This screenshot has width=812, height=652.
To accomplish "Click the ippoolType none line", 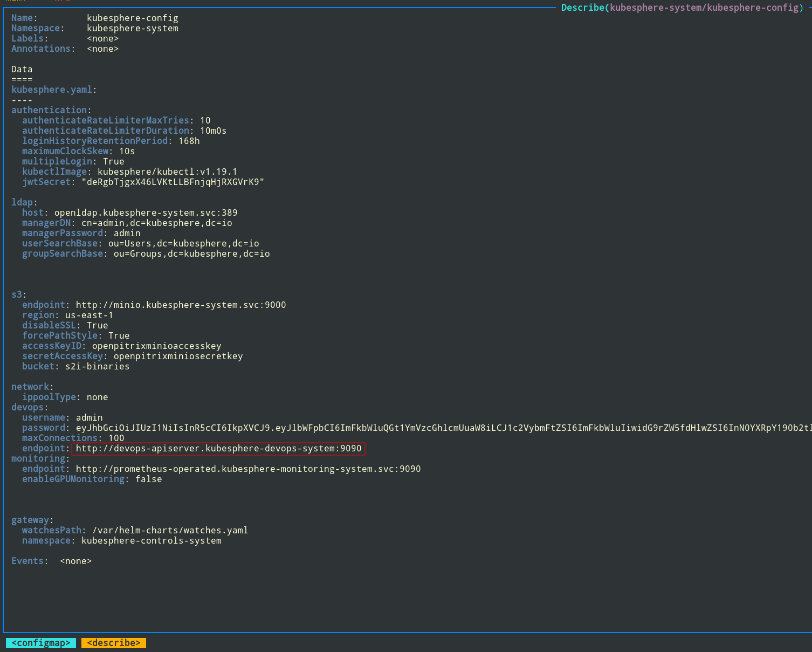I will point(65,397).
